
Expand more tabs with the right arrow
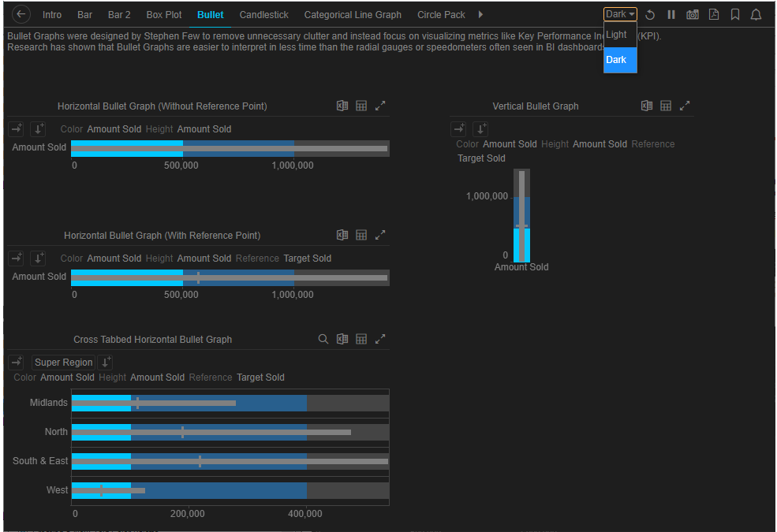point(481,14)
